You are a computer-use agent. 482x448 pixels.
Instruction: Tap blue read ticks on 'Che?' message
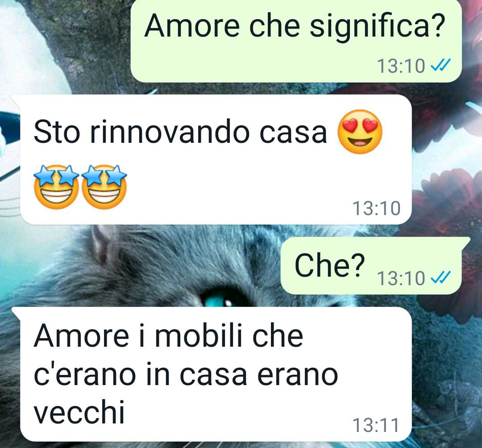click(x=440, y=277)
